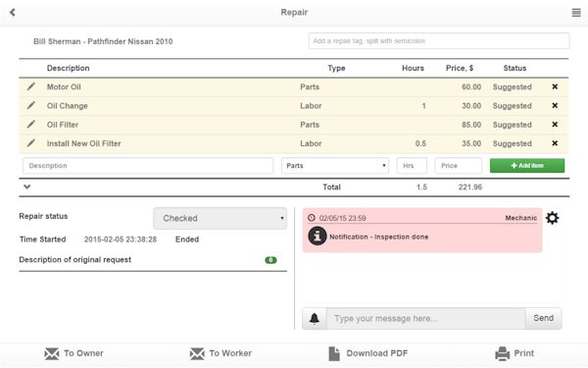Go back using the left arrow icon
This screenshot has width=588, height=368.
click(x=13, y=13)
